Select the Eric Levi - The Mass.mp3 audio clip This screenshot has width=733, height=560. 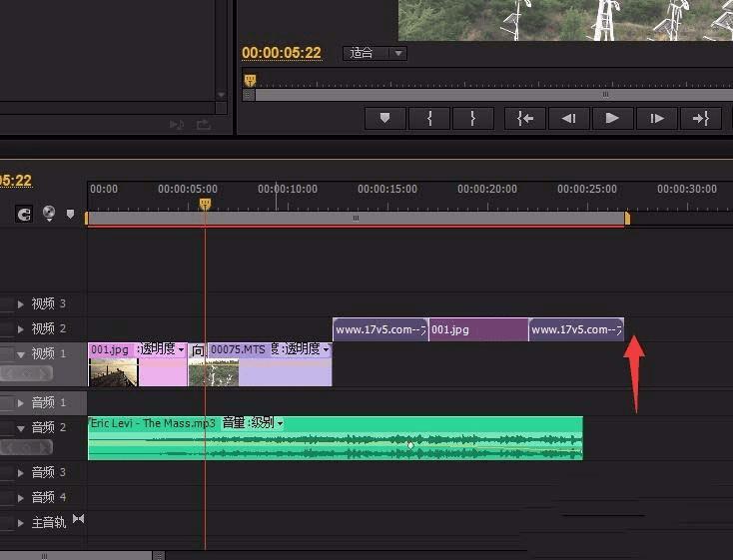336,438
